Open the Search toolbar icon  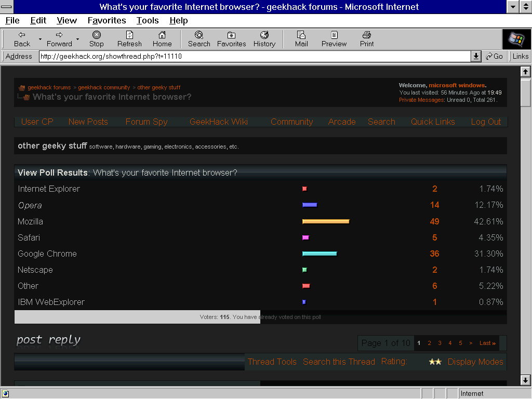pos(199,35)
